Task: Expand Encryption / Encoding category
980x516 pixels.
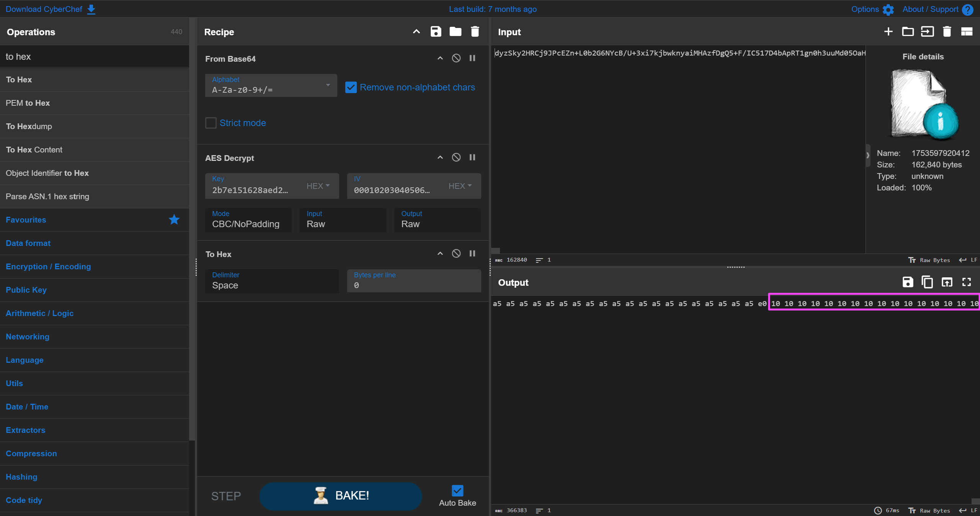Action: (95, 267)
